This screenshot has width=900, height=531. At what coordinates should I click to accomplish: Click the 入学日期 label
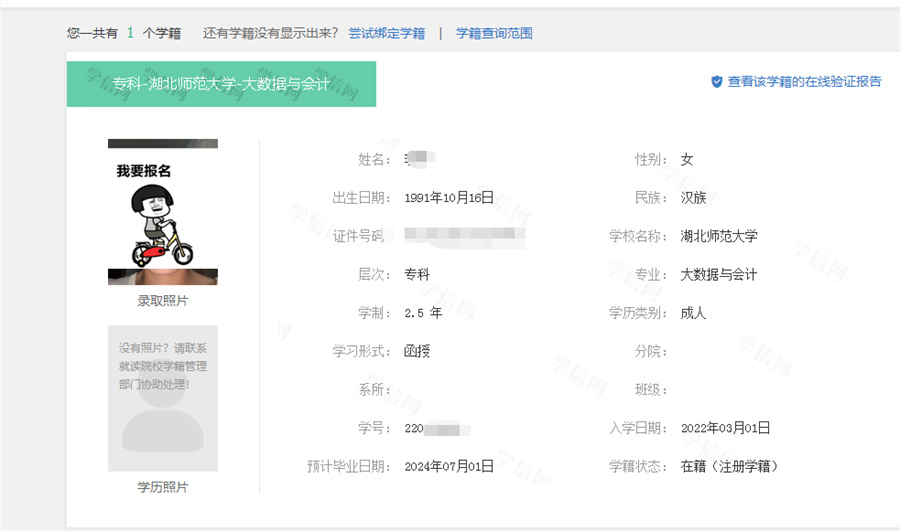(x=638, y=428)
